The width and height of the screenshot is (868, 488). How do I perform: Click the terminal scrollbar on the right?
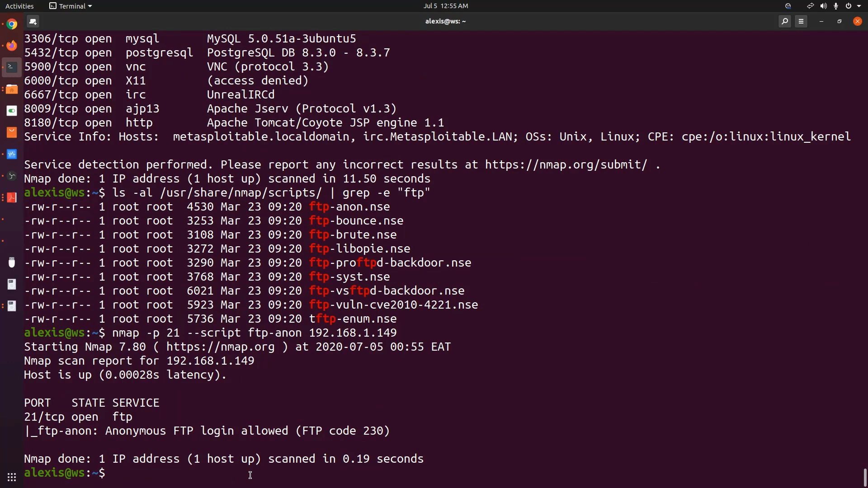(864, 477)
